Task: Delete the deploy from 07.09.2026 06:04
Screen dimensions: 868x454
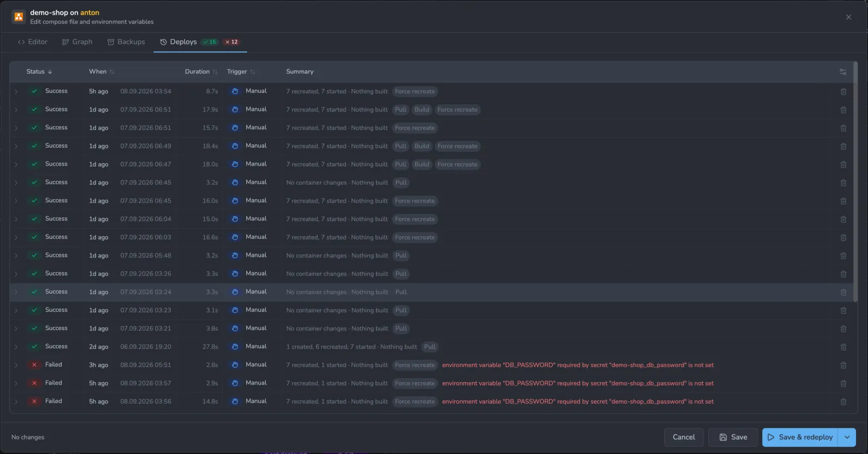Action: [x=843, y=219]
